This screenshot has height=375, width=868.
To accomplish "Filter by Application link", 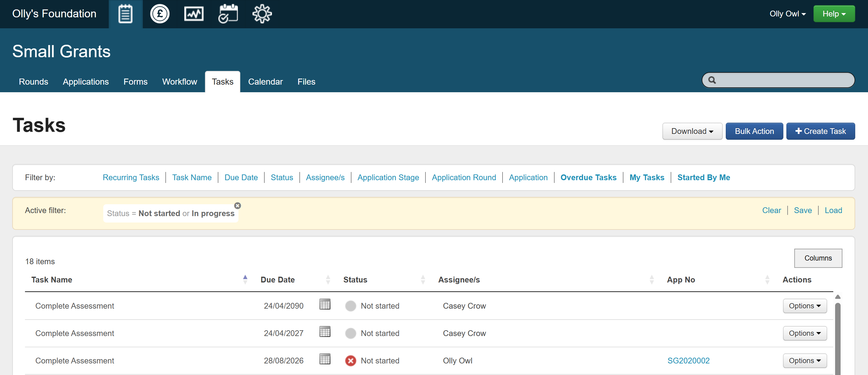I will pyautogui.click(x=528, y=177).
